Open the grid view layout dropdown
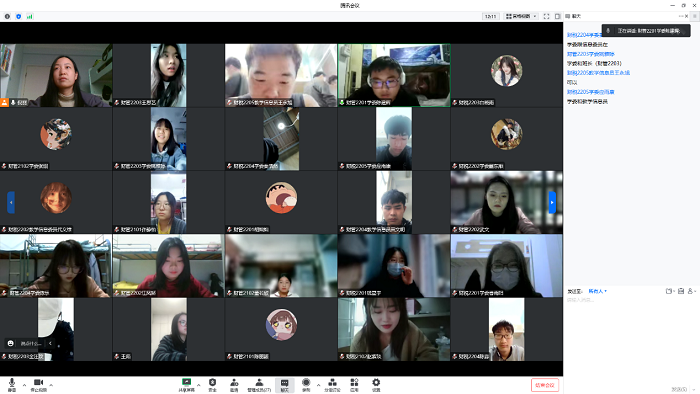 tap(521, 16)
